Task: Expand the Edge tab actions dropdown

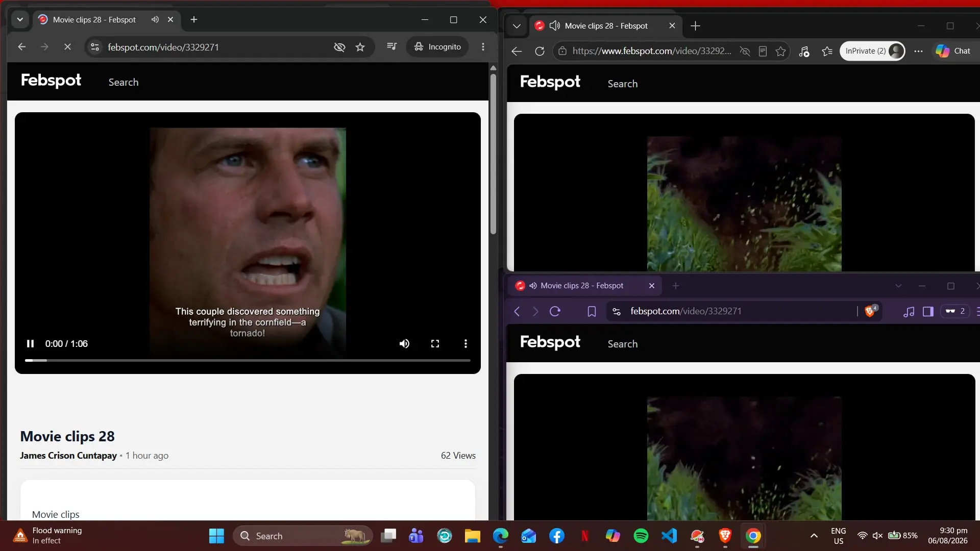Action: (x=517, y=26)
